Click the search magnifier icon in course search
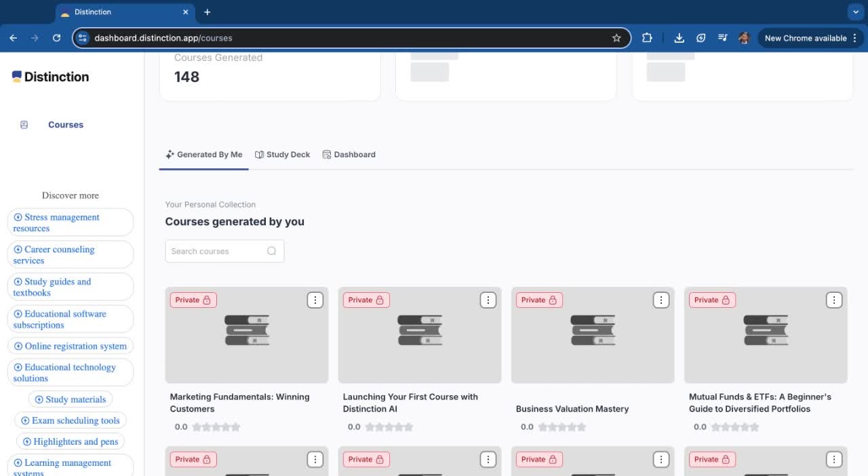The width and height of the screenshot is (868, 476). pyautogui.click(x=271, y=251)
